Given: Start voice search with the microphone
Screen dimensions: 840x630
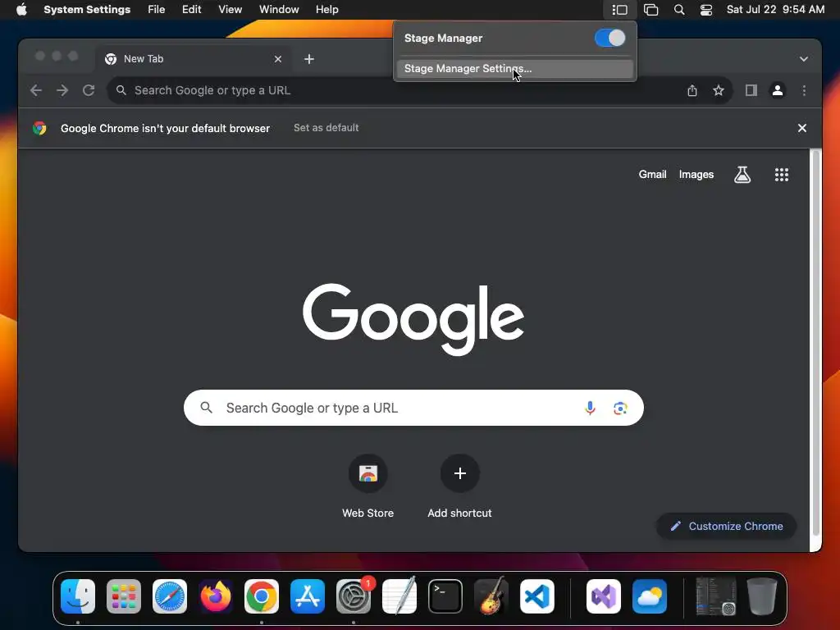Looking at the screenshot, I should (x=590, y=409).
